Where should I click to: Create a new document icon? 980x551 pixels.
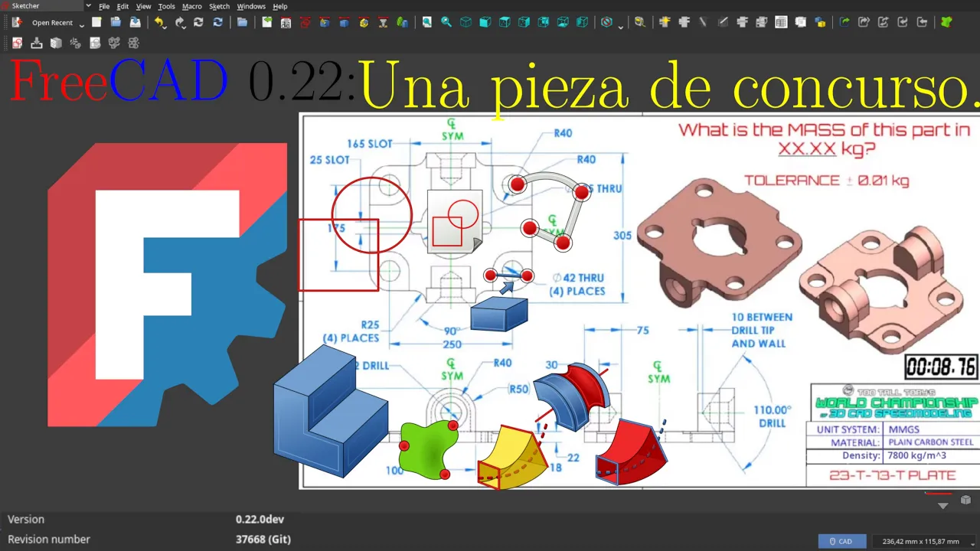coord(96,23)
